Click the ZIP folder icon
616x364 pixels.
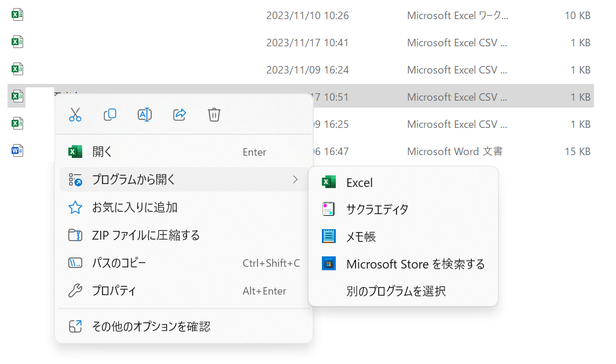pyautogui.click(x=75, y=235)
